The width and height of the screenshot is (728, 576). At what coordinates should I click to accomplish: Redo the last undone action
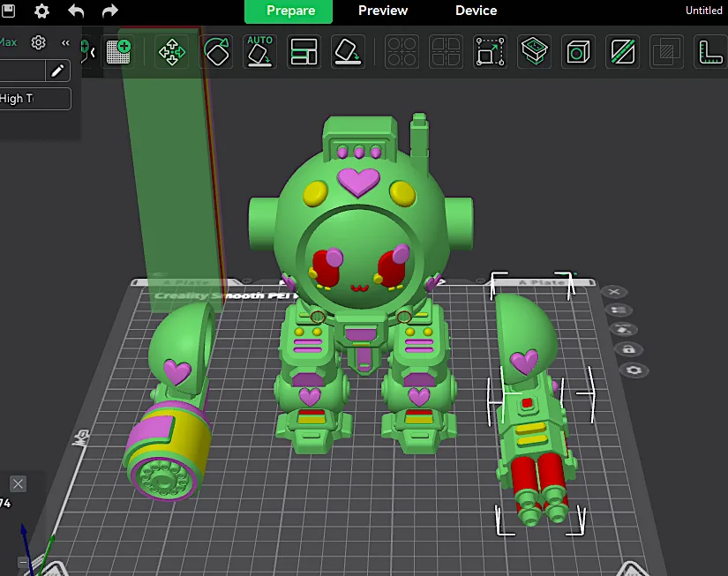click(x=110, y=11)
